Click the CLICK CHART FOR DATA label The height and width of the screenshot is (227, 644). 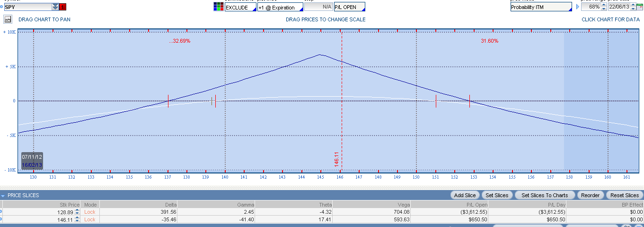(x=610, y=19)
